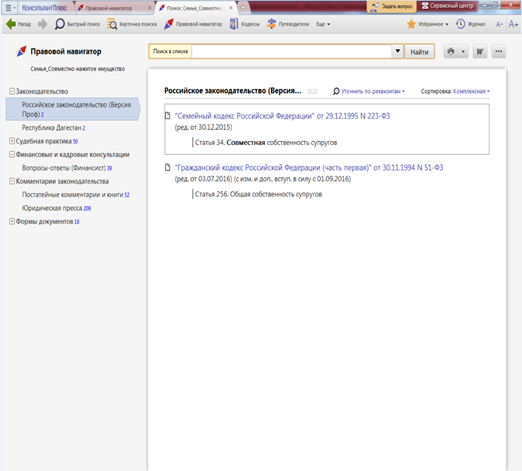Viewport: 522px width, 471px height.
Task: Click the Найти button
Action: (419, 52)
